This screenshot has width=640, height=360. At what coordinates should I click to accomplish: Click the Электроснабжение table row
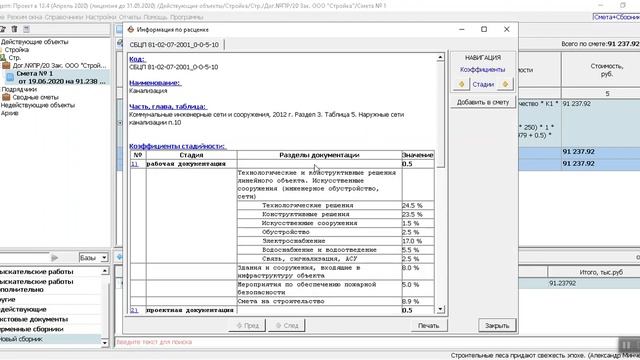pos(336,241)
